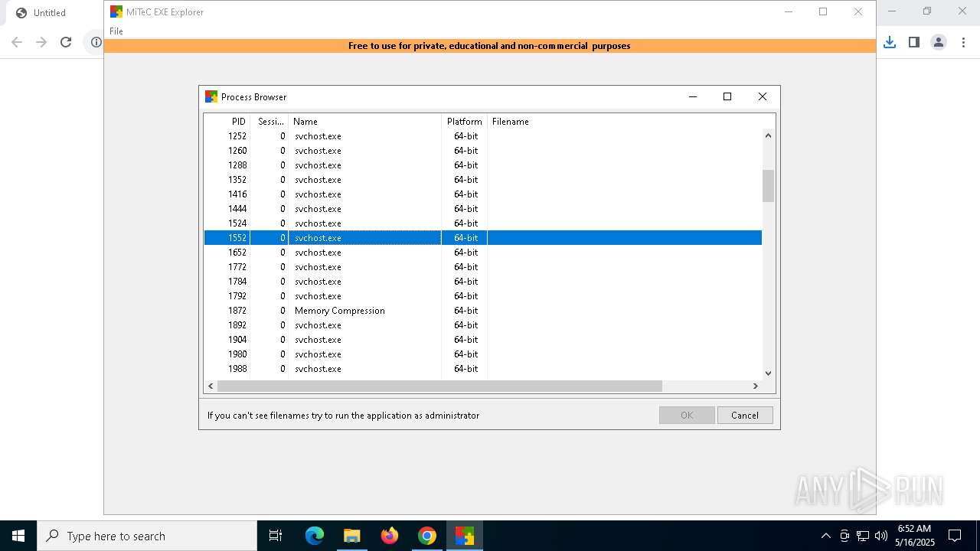Open the notification center icon
Image resolution: width=980 pixels, height=551 pixels.
tap(955, 536)
